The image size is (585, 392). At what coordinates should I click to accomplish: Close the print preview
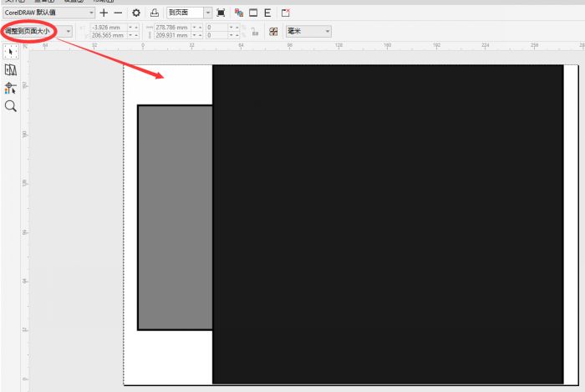click(x=286, y=13)
